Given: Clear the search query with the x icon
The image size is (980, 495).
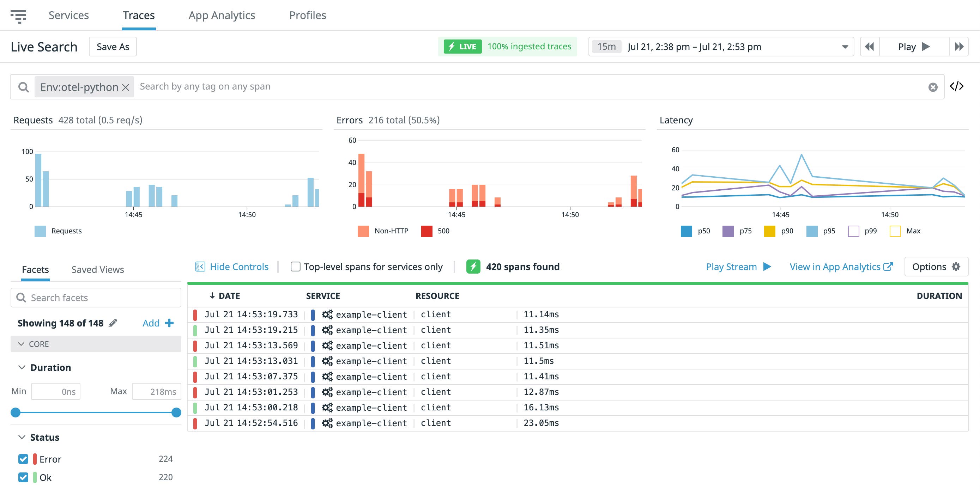Looking at the screenshot, I should [x=932, y=87].
